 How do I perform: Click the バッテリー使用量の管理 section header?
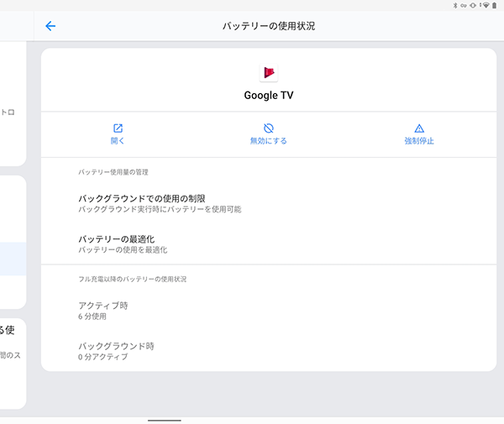pyautogui.click(x=113, y=172)
